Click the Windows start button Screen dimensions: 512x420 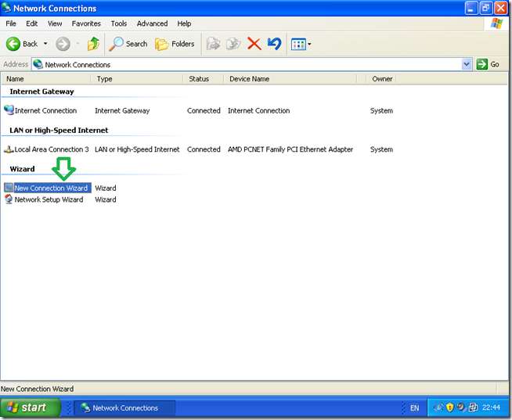click(x=28, y=407)
